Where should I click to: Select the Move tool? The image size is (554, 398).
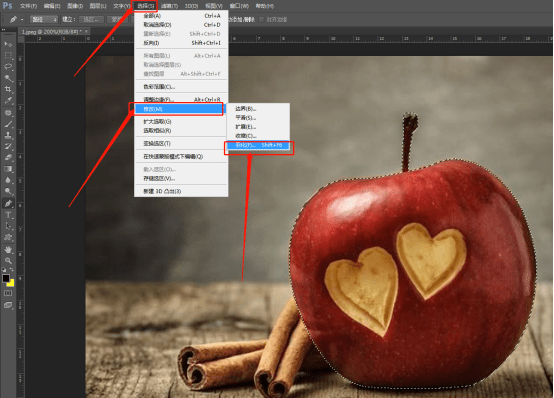[8, 44]
